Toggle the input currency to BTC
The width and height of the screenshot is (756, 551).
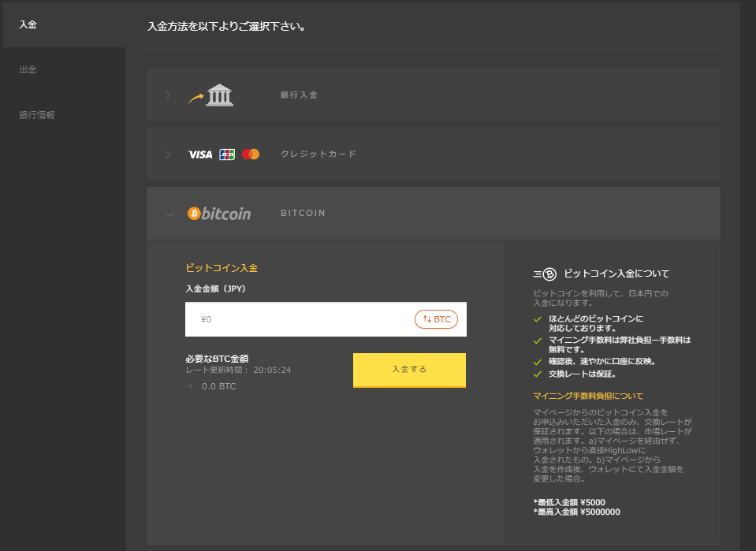pyautogui.click(x=436, y=318)
